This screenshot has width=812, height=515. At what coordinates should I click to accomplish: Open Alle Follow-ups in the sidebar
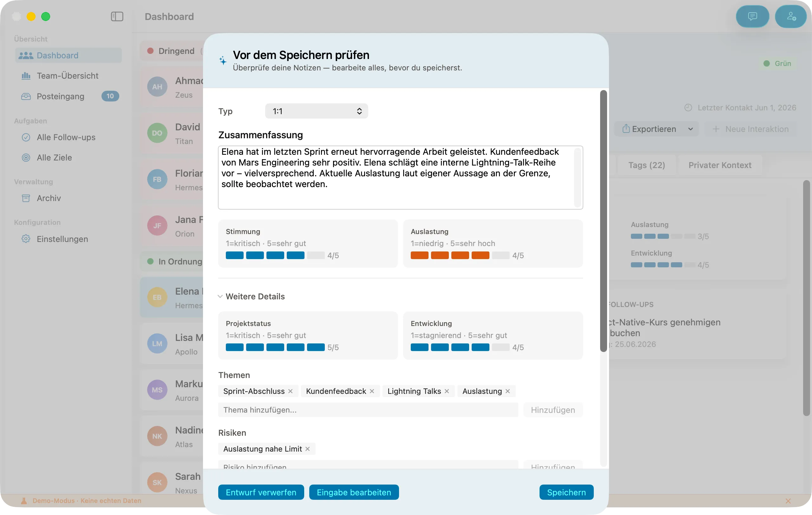[x=68, y=137]
